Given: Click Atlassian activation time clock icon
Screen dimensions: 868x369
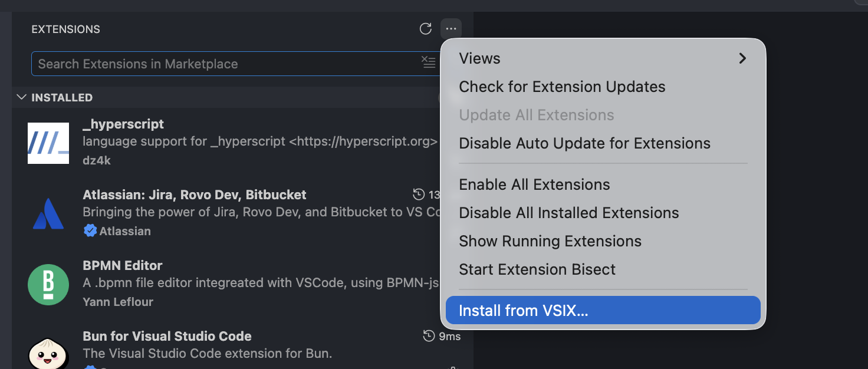Looking at the screenshot, I should 419,195.
